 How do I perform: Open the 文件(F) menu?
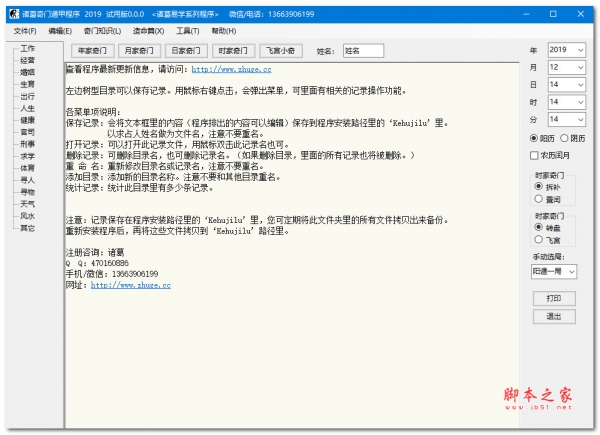(25, 31)
